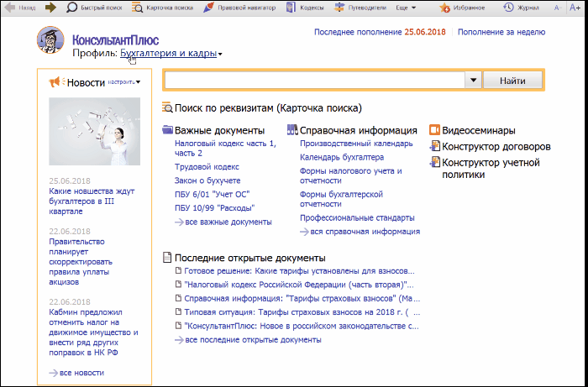Click the Конструктор договоров icon
This screenshot has height=387, width=588.
[x=434, y=146]
